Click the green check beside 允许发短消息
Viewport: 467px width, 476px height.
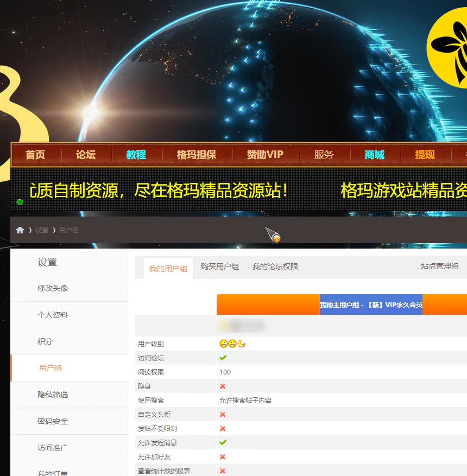pos(223,442)
